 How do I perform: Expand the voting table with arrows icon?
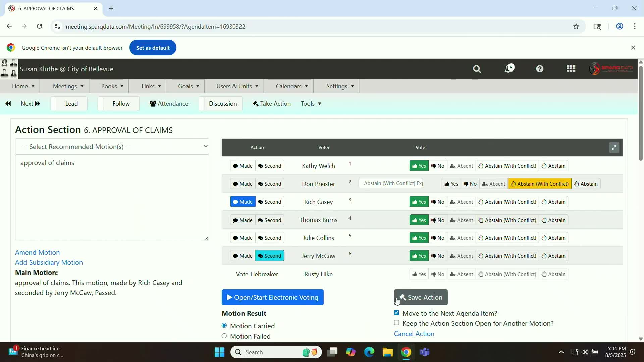point(614,147)
